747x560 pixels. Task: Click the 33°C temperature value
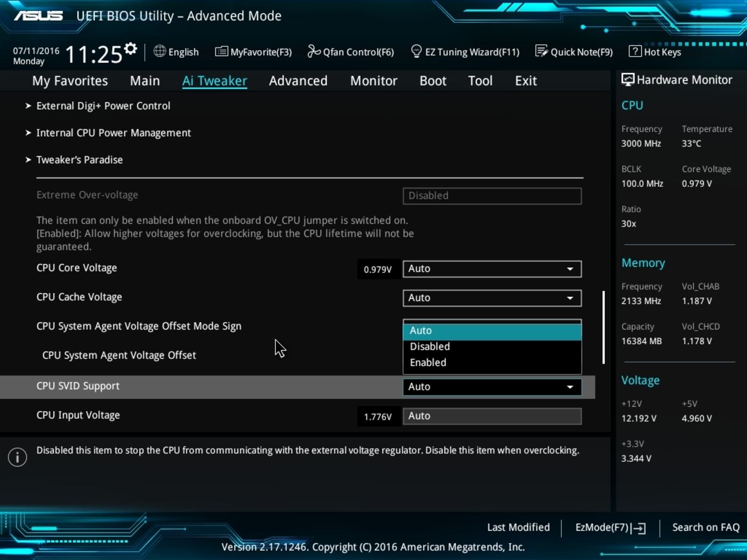point(692,143)
